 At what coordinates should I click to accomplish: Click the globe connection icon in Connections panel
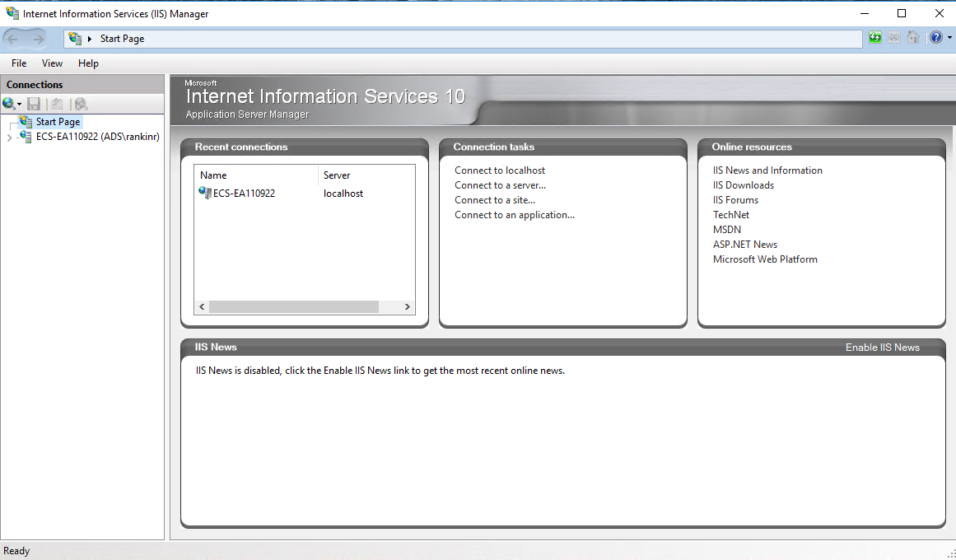coord(7,103)
